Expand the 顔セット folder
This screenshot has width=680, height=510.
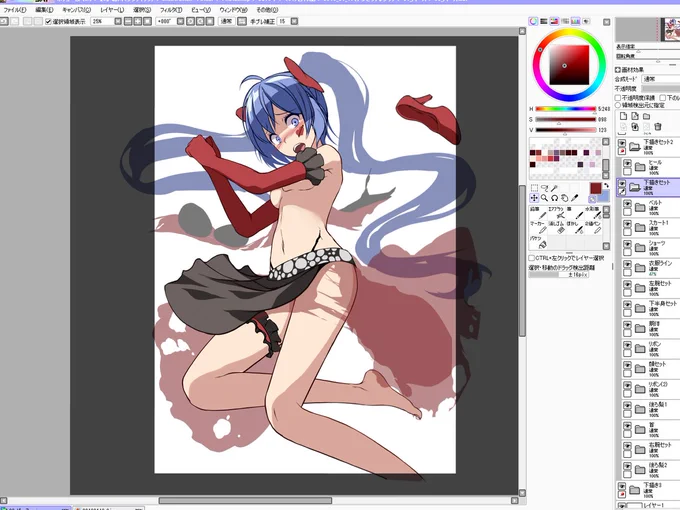[640, 369]
